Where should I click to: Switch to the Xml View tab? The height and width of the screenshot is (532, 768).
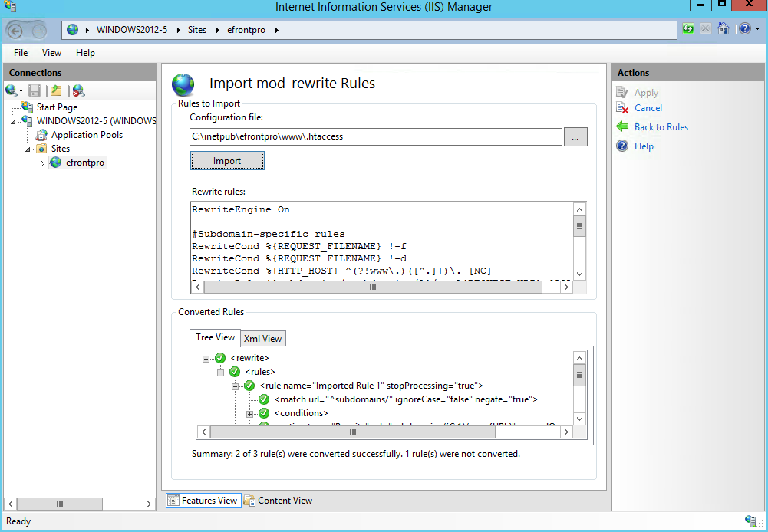tap(262, 338)
